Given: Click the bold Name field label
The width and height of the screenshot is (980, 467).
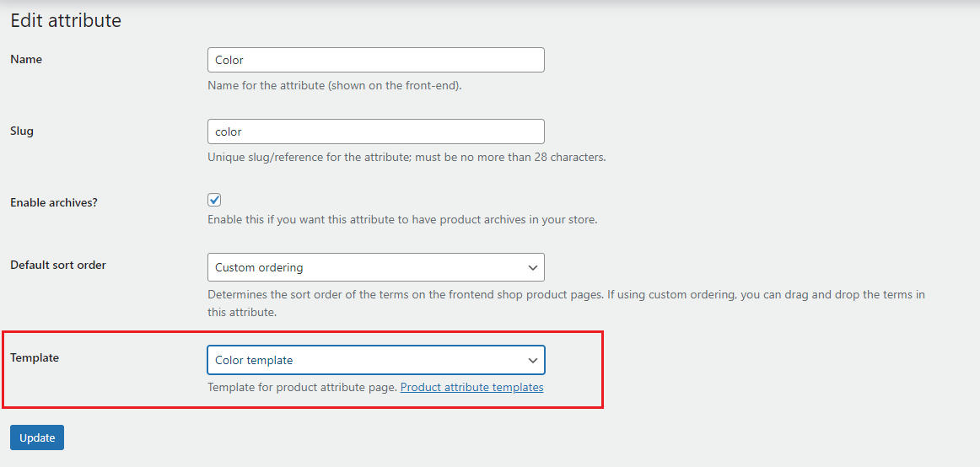Looking at the screenshot, I should (x=26, y=59).
